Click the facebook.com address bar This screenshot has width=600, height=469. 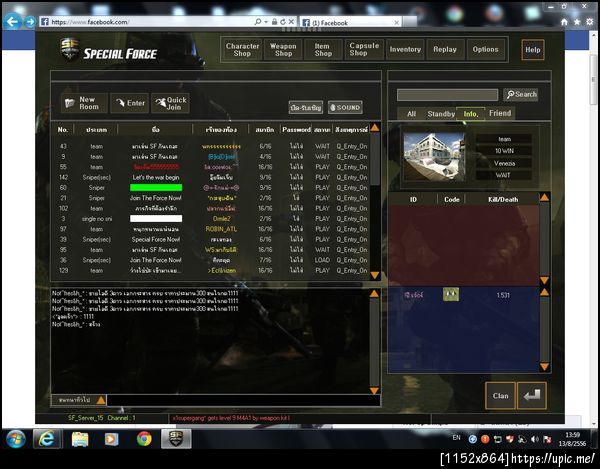click(x=149, y=22)
